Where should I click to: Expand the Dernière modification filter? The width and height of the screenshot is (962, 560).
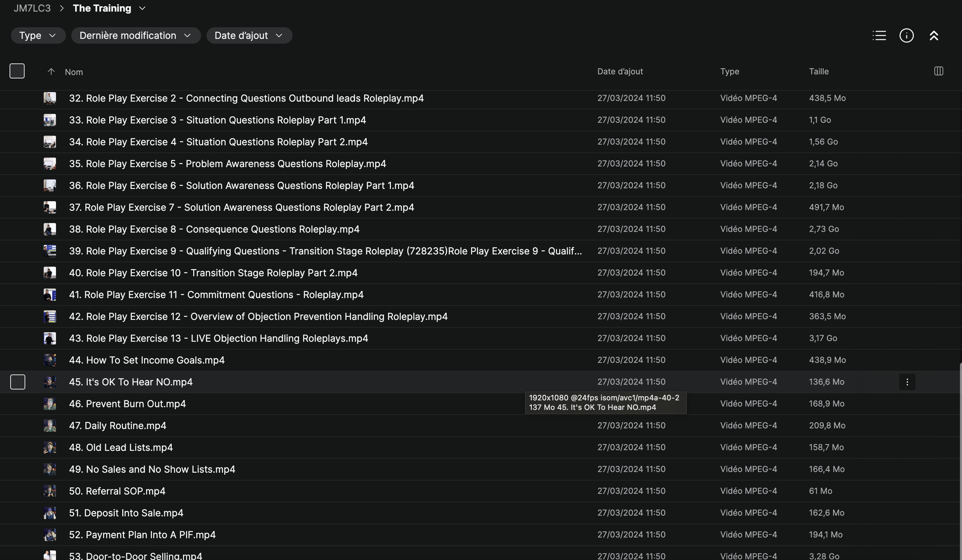(136, 35)
